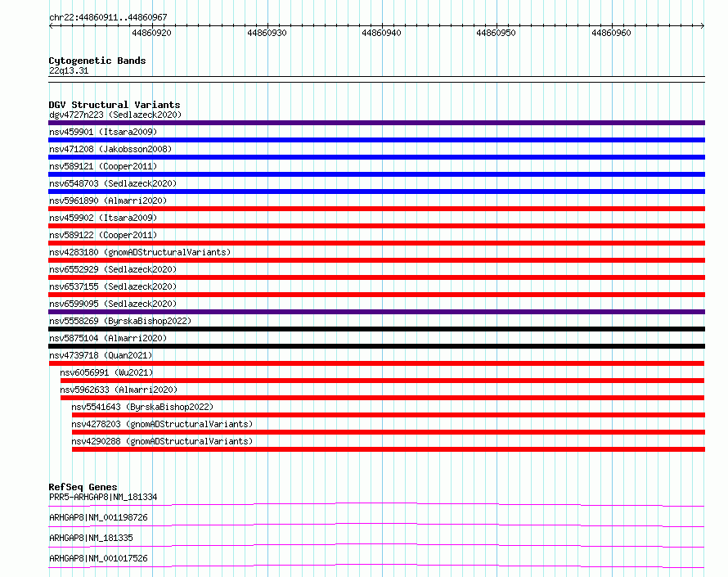Click the PRR5-ARHGAP8|NM_181334 gene label
This screenshot has height=577, width=728.
(103, 497)
